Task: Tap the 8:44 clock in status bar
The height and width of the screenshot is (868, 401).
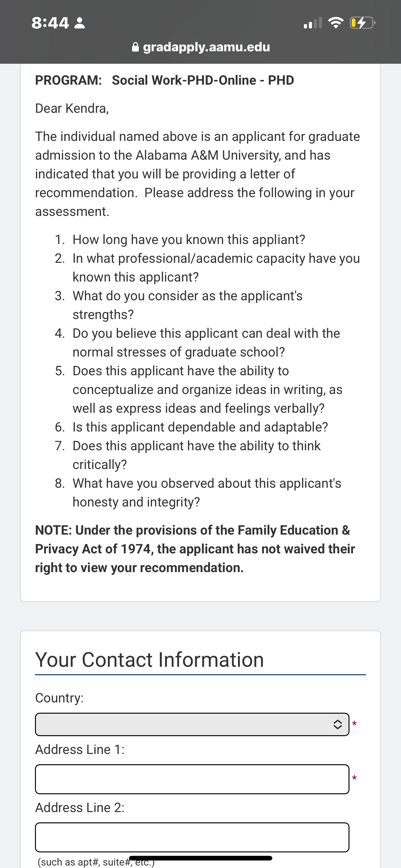Action: (x=50, y=23)
